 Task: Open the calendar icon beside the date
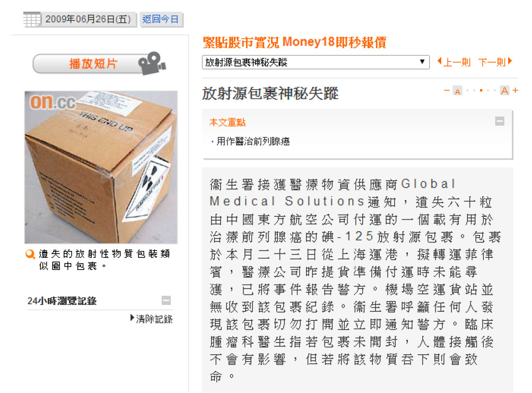[x=32, y=19]
